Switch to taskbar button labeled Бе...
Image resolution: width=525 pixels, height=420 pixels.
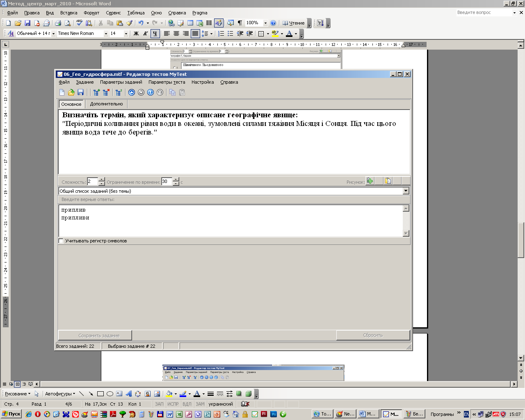[414, 414]
